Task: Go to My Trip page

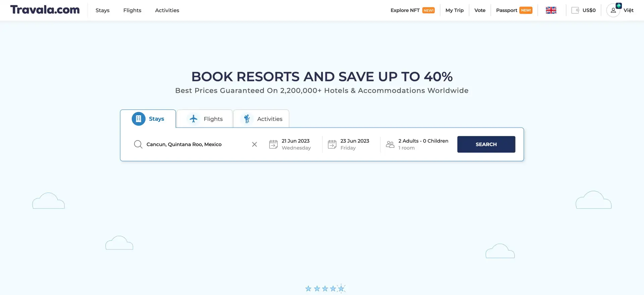Action: click(454, 10)
